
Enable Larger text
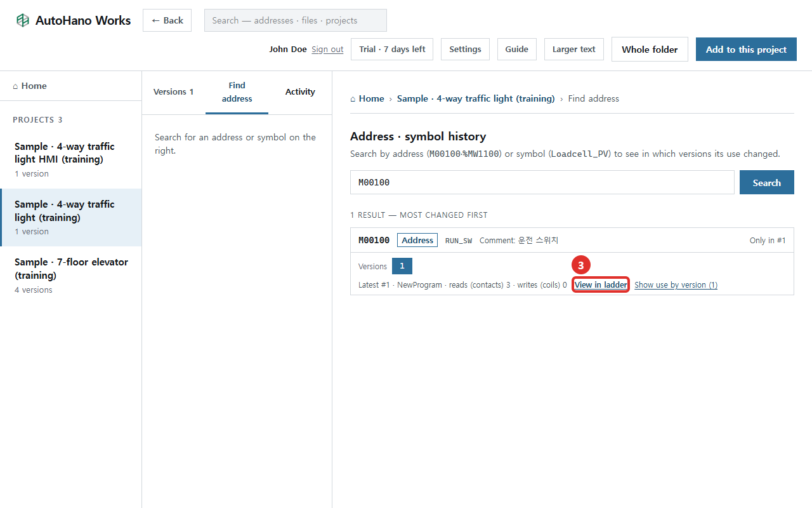(x=574, y=50)
